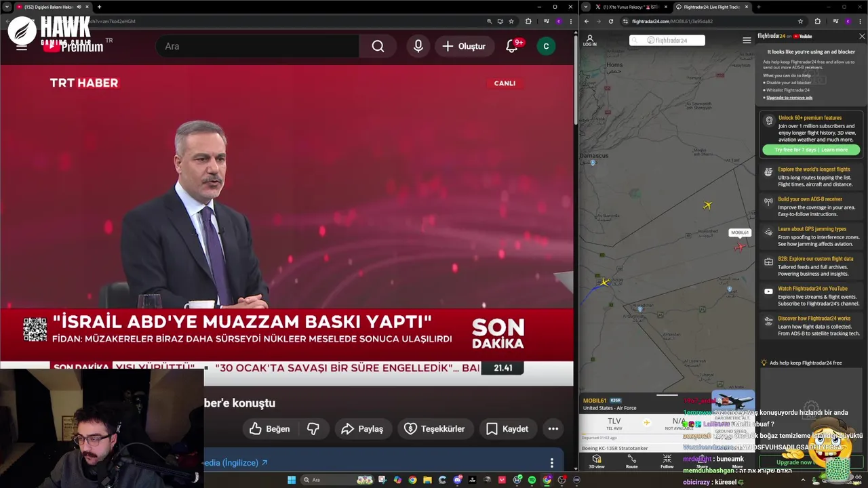This screenshot has height=488, width=868.
Task: Focus the Flightradar24 search box
Action: [x=667, y=40]
